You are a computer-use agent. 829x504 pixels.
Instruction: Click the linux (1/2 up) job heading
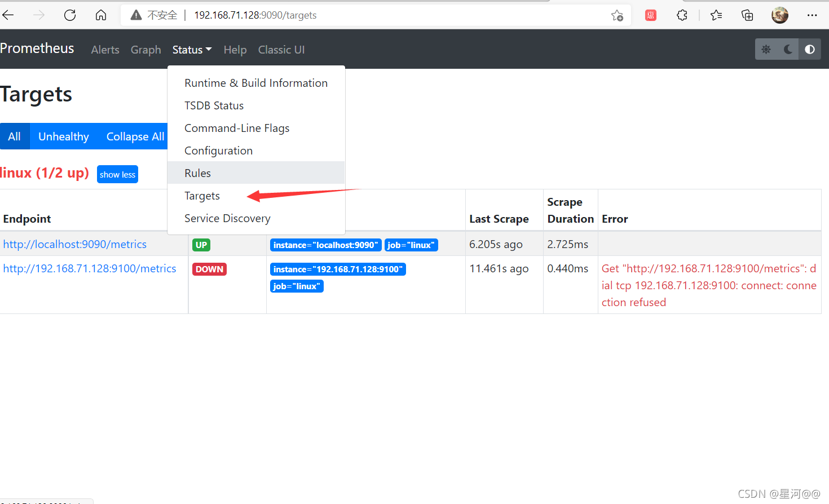pyautogui.click(x=45, y=173)
